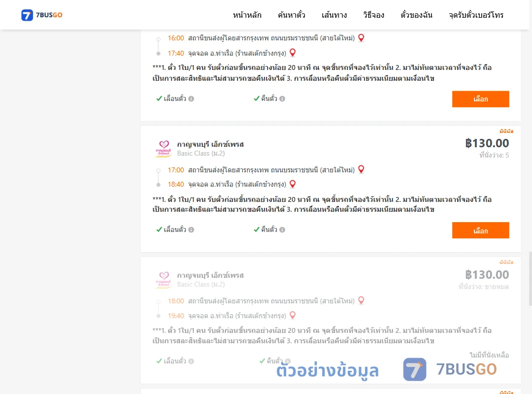This screenshot has width=532, height=394.
Task: Open the หน้าหลัก menu item
Action: click(247, 15)
